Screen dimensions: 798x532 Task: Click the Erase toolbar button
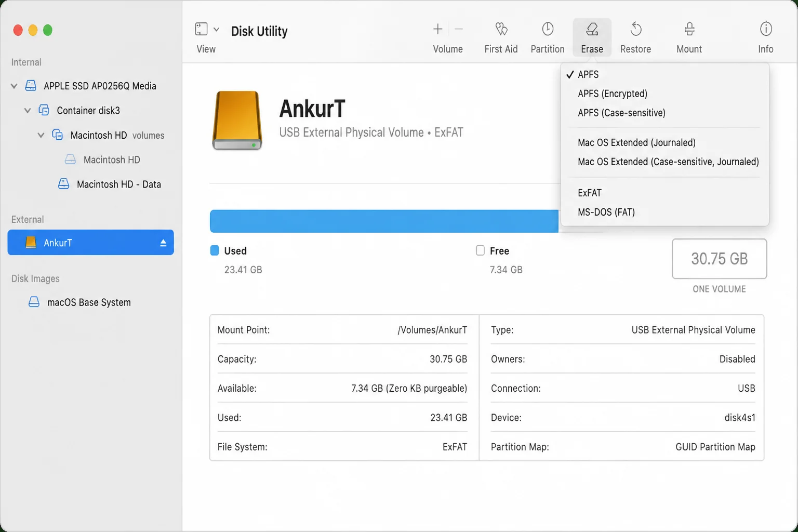click(592, 37)
